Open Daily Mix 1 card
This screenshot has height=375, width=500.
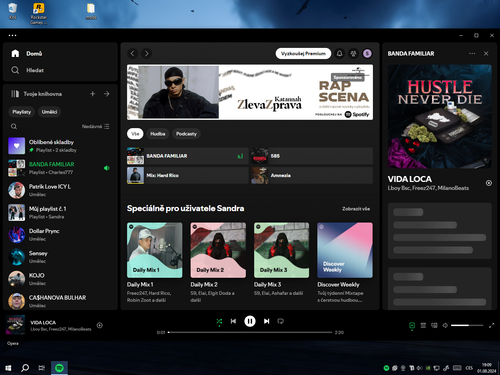click(155, 263)
